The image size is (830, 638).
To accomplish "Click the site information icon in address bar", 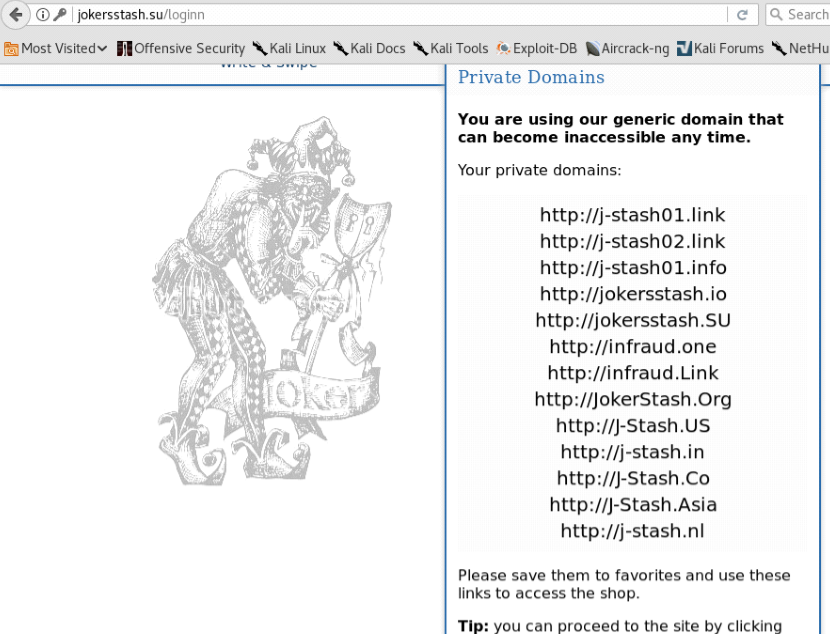I will coord(42,15).
